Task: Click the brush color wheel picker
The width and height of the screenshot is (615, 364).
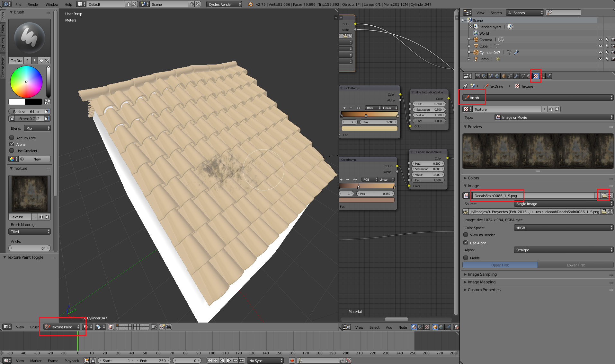Action: 26,82
